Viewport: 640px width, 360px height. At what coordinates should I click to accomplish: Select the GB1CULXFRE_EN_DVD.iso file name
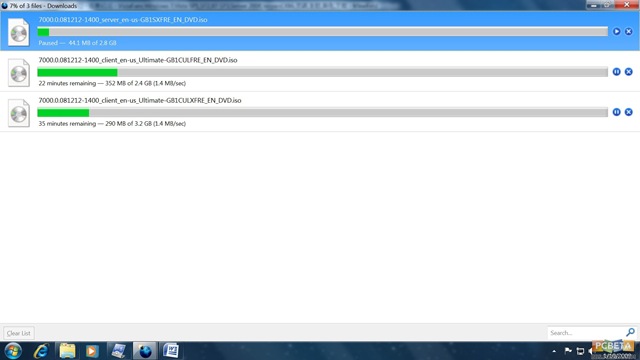click(140, 100)
